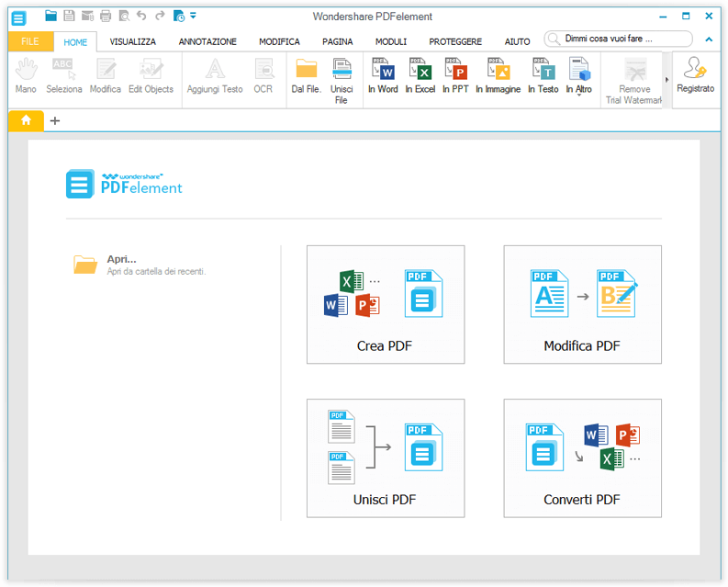This screenshot has width=728, height=587.
Task: Select the Mano hand tool
Action: tap(26, 76)
